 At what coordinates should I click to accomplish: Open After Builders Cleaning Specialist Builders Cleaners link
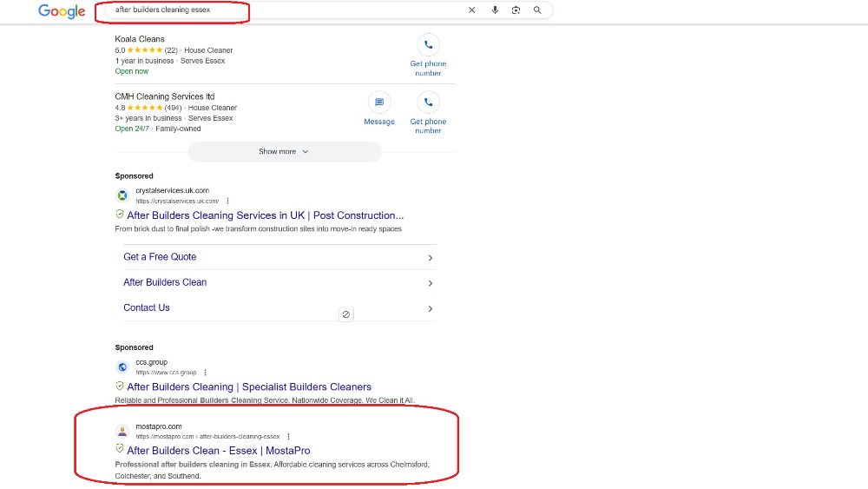[248, 387]
